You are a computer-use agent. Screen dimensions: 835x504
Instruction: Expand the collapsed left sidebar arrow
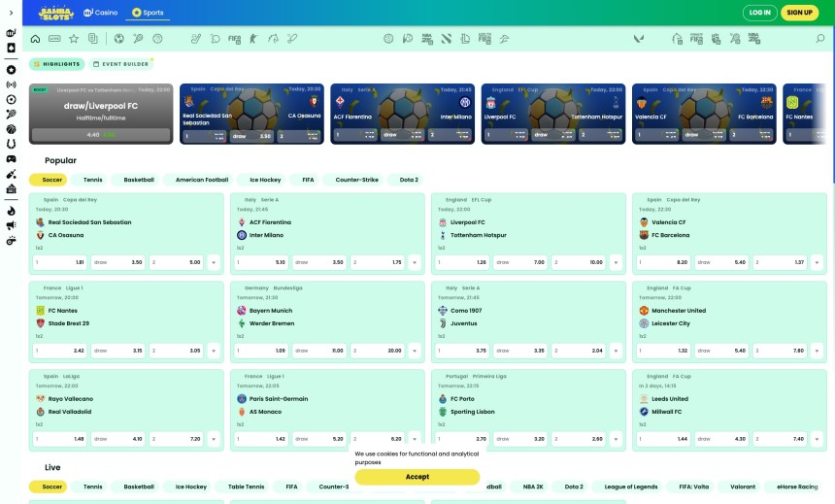(11, 13)
